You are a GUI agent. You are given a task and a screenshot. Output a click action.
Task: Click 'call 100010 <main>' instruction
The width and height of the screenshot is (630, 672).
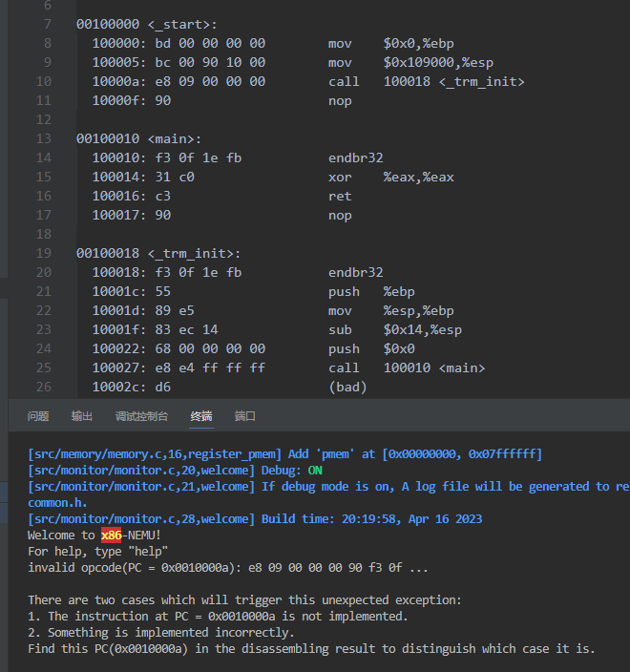[x=407, y=368]
